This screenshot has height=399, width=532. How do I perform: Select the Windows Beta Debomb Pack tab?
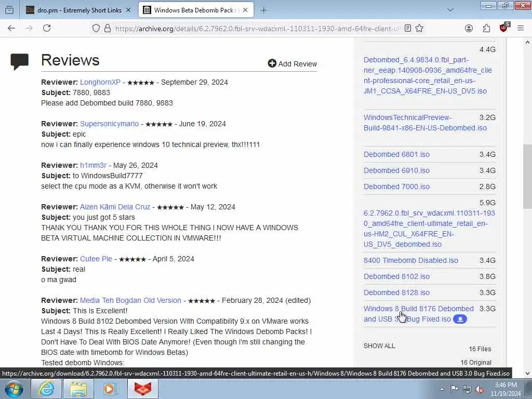196,10
